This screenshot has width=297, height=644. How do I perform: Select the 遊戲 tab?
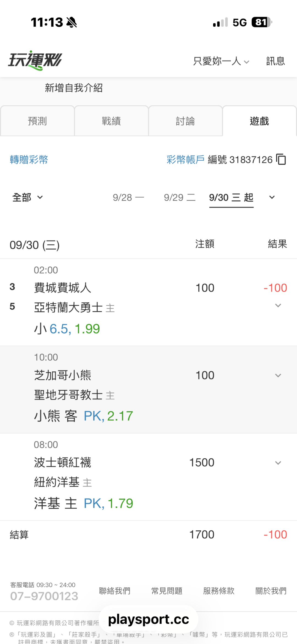click(x=259, y=121)
